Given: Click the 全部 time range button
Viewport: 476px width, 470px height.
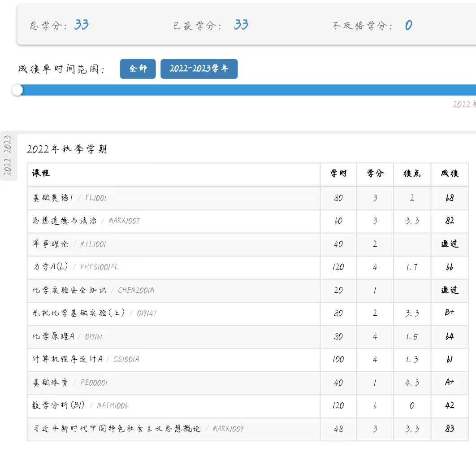Looking at the screenshot, I should tap(138, 69).
